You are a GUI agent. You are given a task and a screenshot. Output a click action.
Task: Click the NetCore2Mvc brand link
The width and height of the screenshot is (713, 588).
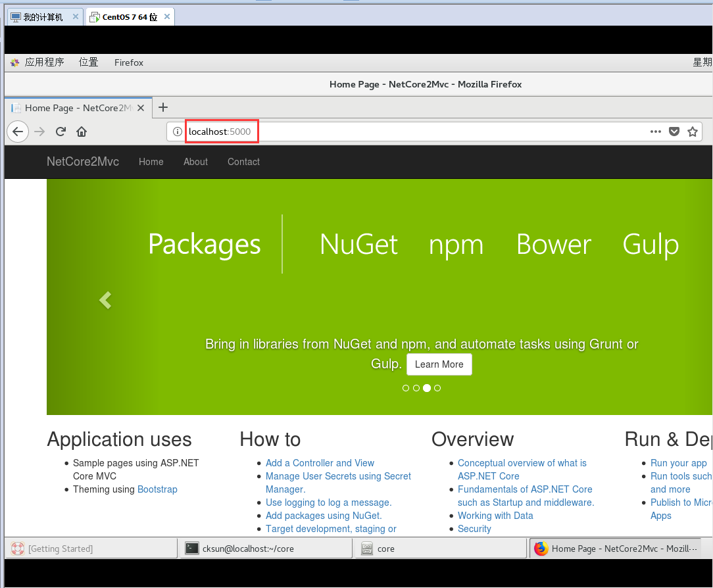(x=83, y=161)
